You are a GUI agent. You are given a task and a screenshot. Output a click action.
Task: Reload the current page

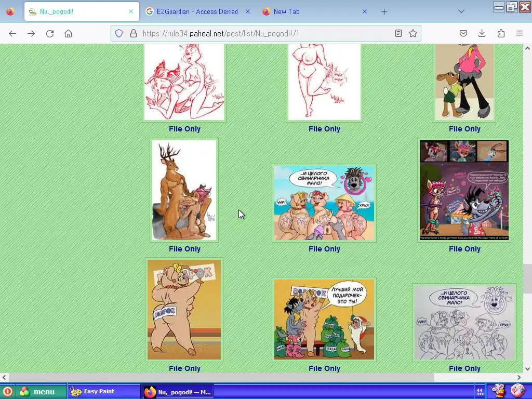coord(50,34)
